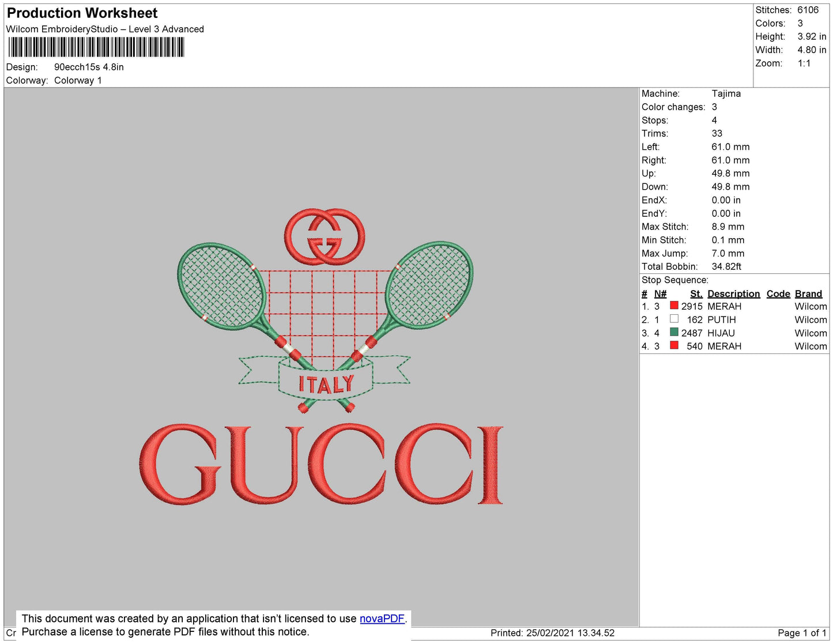
Task: Click 'HIJAU' description in stop 3
Action: [x=721, y=333]
